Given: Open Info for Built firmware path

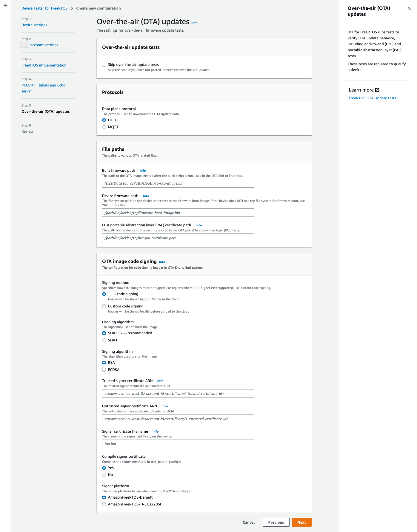Looking at the screenshot, I should (143, 171).
